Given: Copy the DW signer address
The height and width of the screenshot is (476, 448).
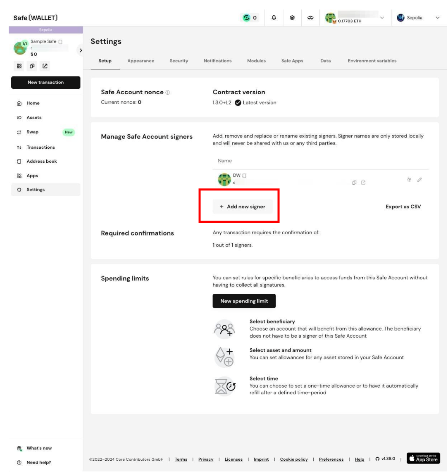Looking at the screenshot, I should click(354, 183).
